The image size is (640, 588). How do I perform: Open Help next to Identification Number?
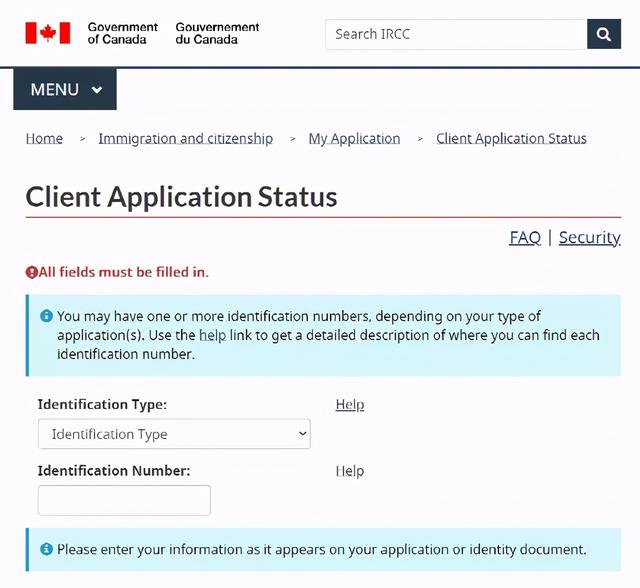tap(349, 471)
